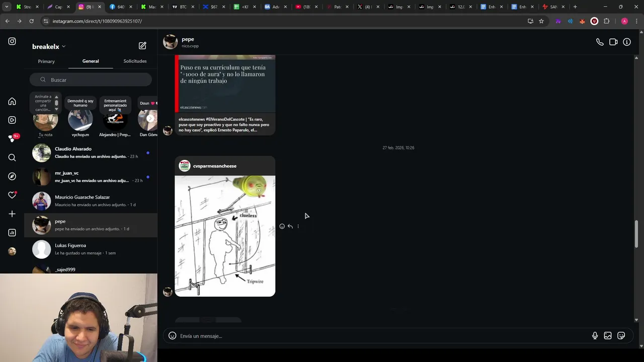
Task: Open Chrome extensions puzzle icon
Action: pos(606,21)
